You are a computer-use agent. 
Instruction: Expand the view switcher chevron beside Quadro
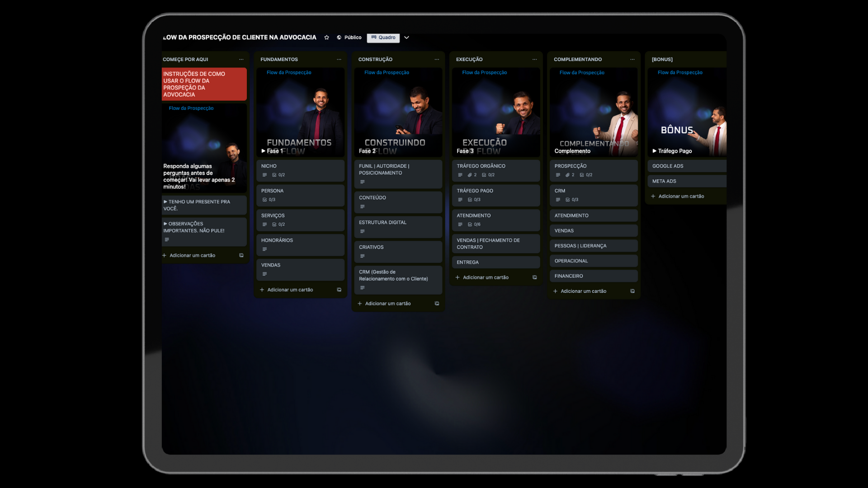pyautogui.click(x=406, y=38)
